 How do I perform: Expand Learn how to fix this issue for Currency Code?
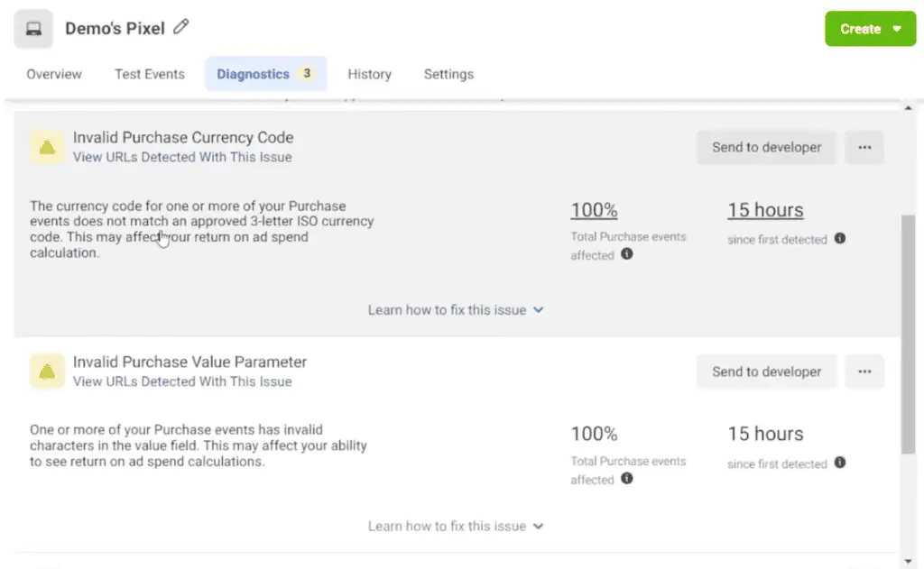456,309
